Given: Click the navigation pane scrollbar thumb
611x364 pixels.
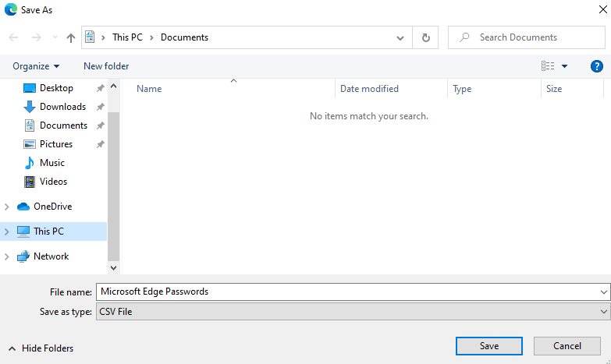Looking at the screenshot, I should click(113, 186).
